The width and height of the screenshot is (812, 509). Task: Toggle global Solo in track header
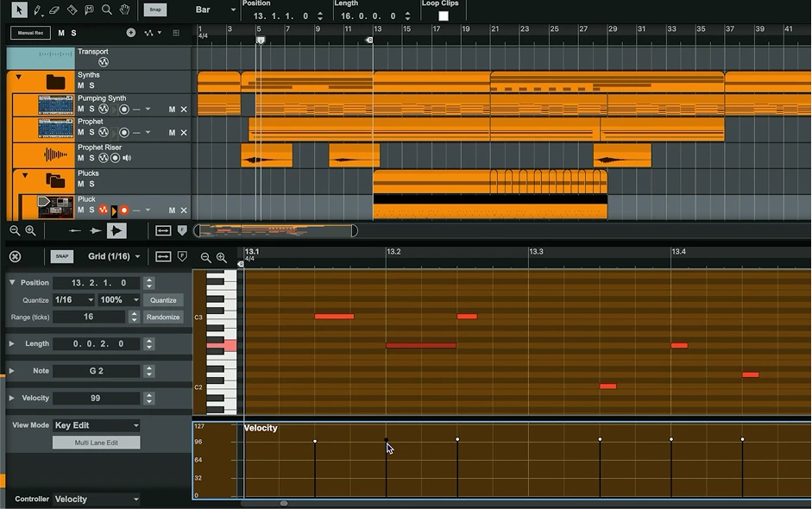coord(73,33)
